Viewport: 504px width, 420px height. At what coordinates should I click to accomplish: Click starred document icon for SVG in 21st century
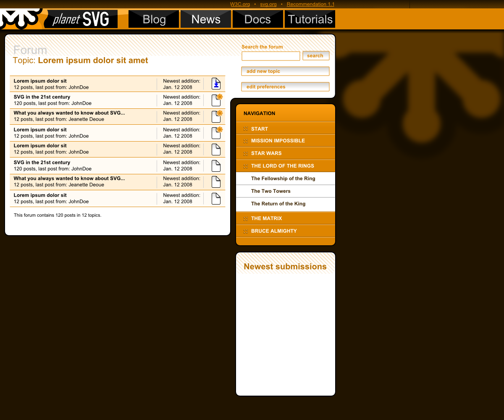pos(216,100)
